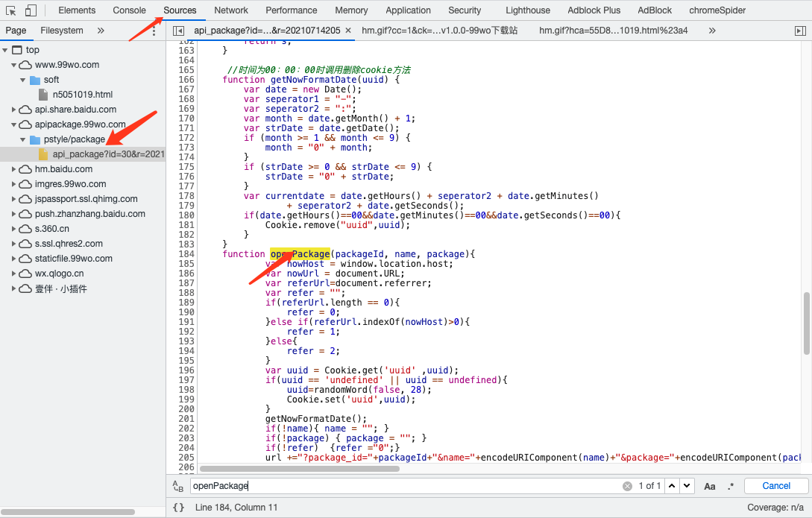Switch to the Network tab
This screenshot has height=518, width=812.
pyautogui.click(x=231, y=10)
